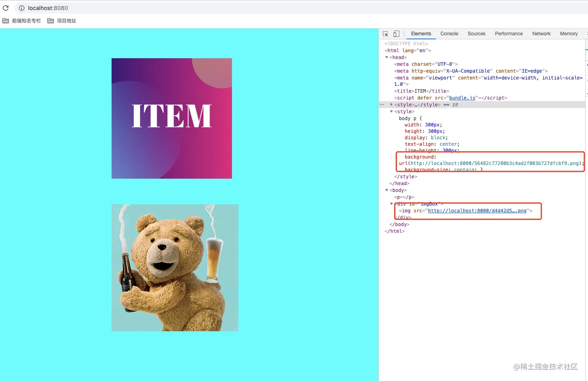
Task: Click the teddy bear image
Action: click(x=175, y=268)
